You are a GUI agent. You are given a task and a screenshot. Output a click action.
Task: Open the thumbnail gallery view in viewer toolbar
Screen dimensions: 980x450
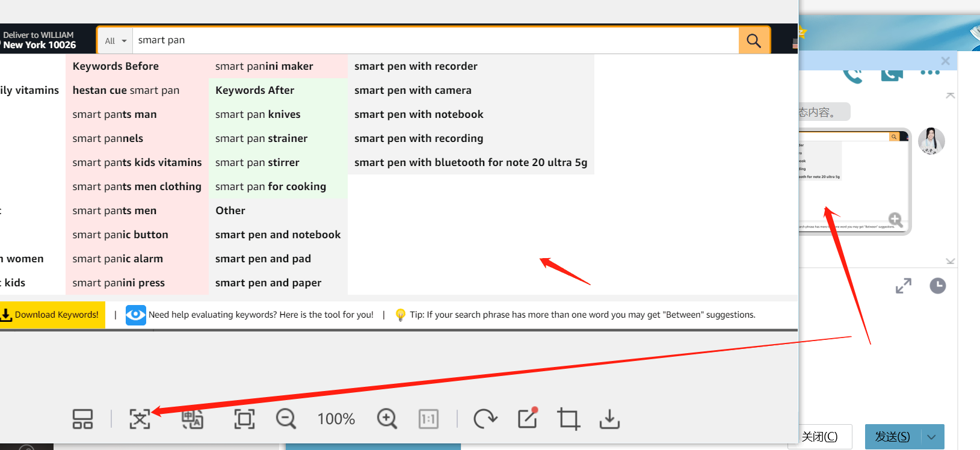82,419
